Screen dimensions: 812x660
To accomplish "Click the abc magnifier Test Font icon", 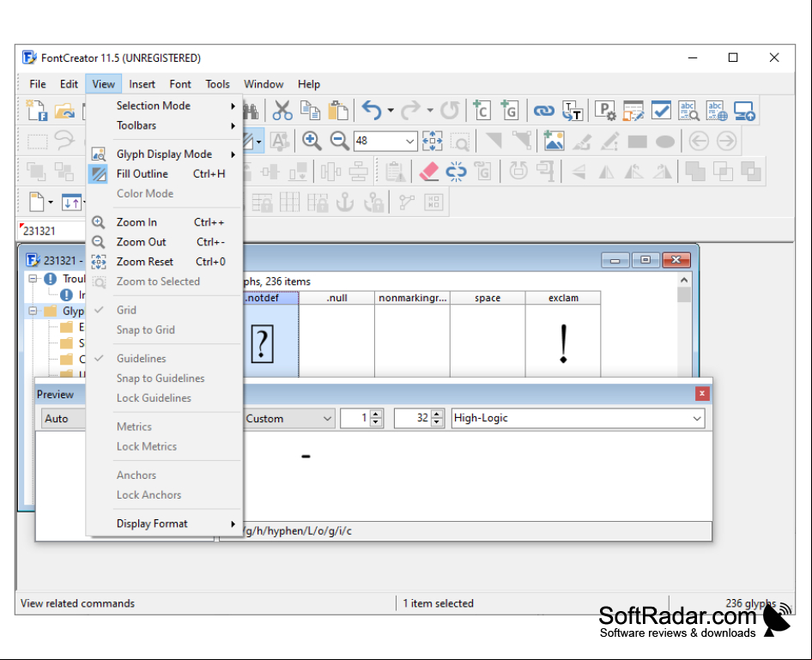I will click(688, 110).
